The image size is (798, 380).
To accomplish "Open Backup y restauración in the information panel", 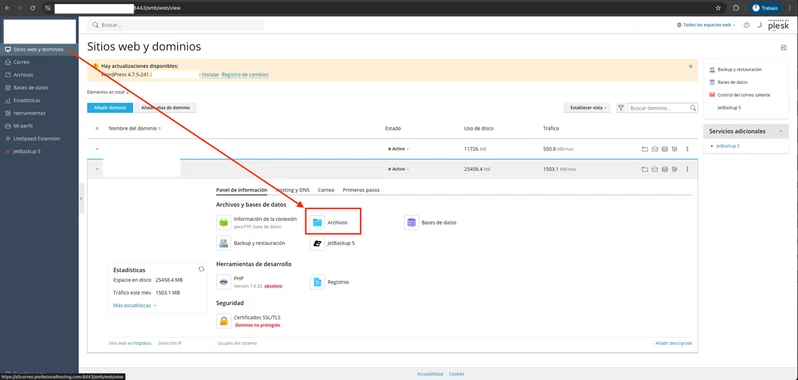I will coord(251,243).
